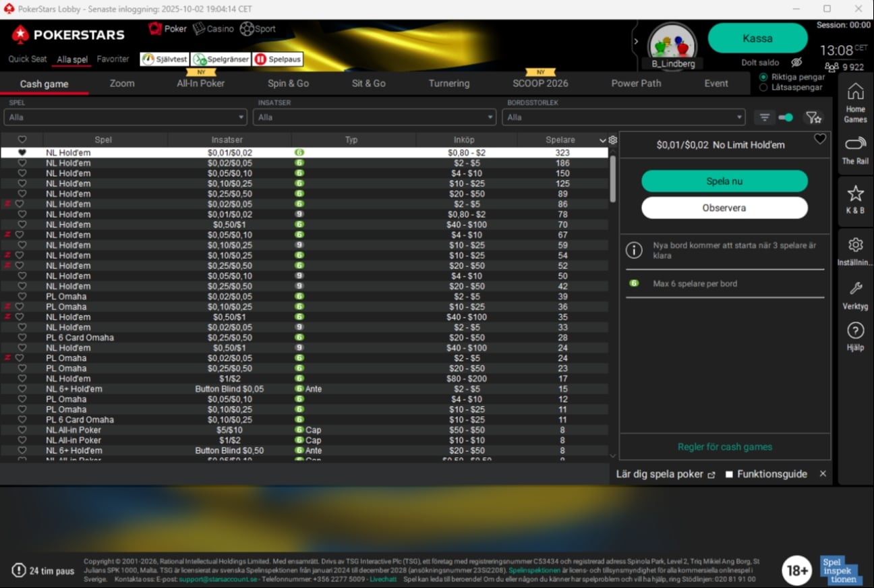Click table scrollbar down arrow
The image size is (874, 588).
click(x=612, y=456)
